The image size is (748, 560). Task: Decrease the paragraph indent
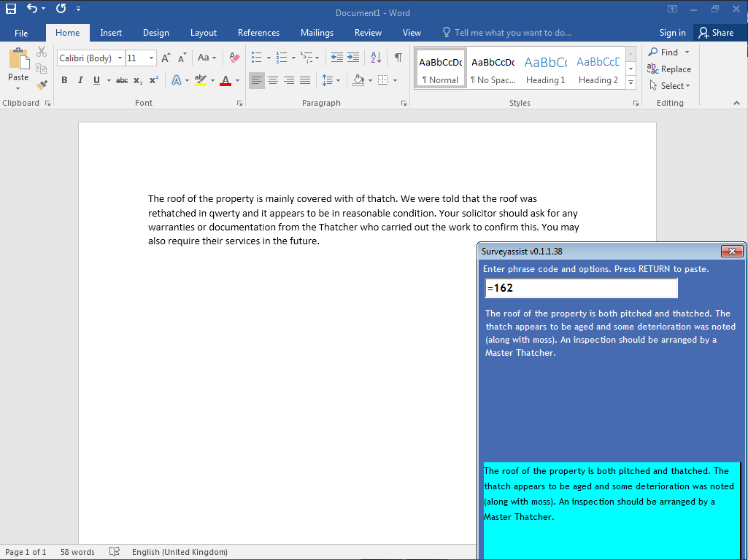tap(337, 58)
